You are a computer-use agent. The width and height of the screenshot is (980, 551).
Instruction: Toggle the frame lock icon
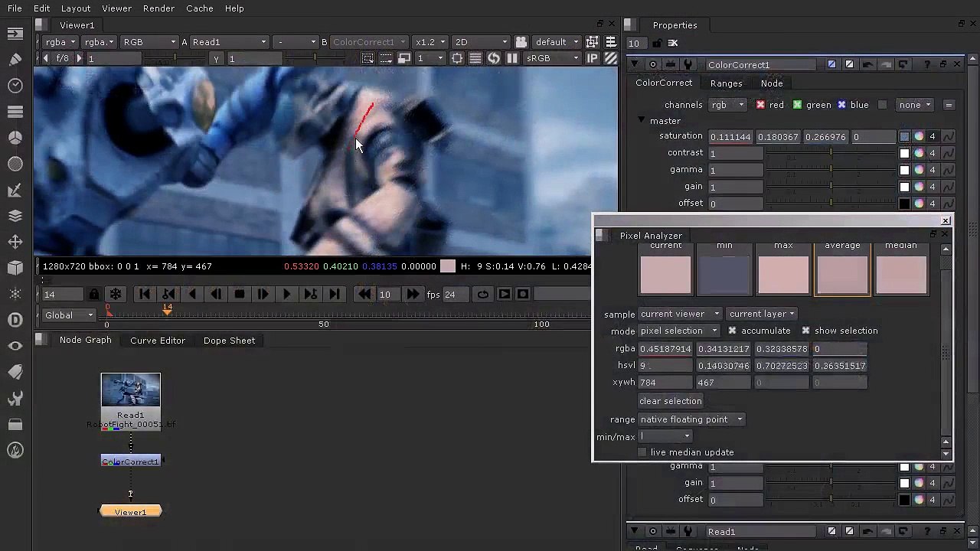click(x=94, y=295)
